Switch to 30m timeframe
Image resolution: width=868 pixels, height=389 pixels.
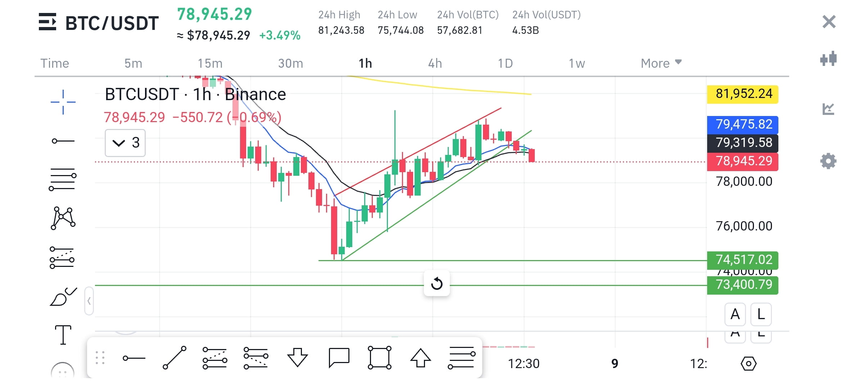point(290,63)
